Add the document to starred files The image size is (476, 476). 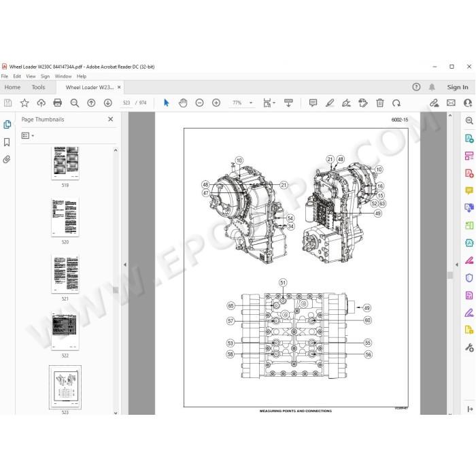click(24, 103)
